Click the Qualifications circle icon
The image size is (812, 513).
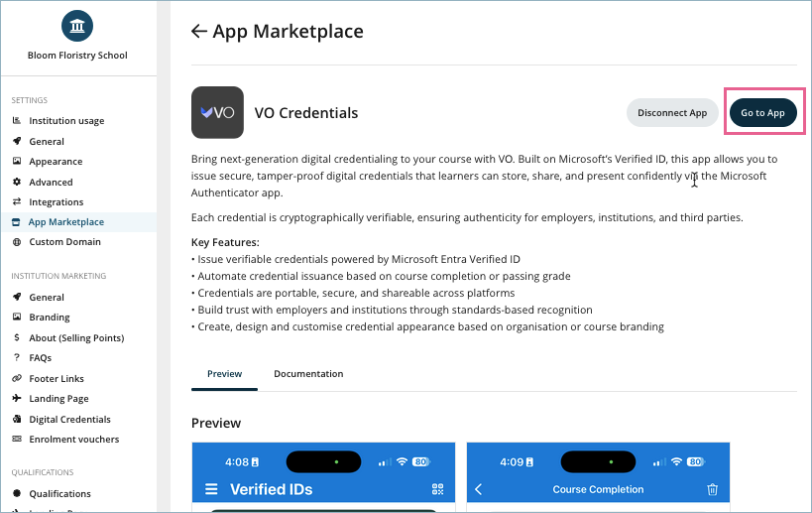coord(17,493)
